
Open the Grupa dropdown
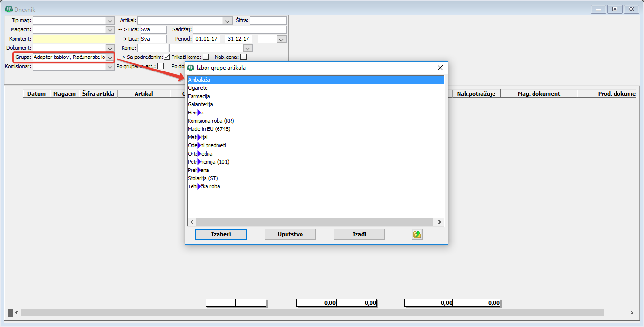110,57
